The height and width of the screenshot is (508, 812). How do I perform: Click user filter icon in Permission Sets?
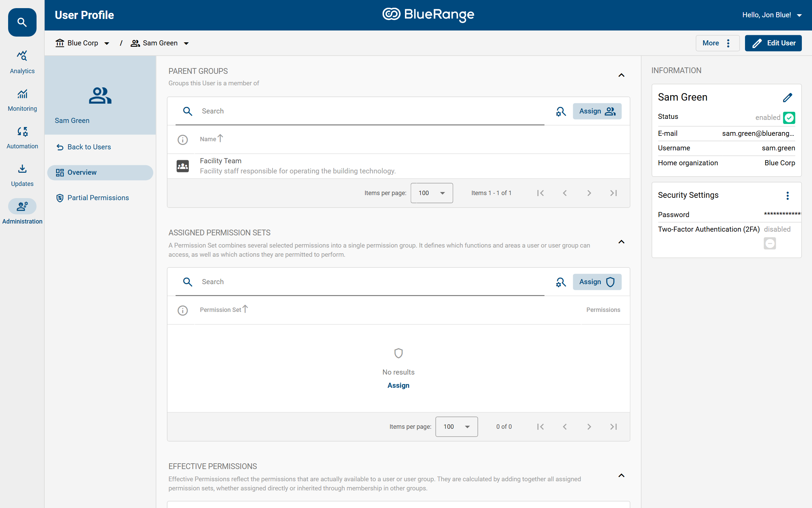click(561, 282)
